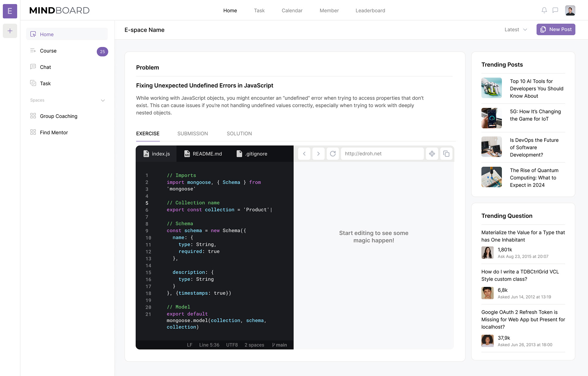Click avatar of the 1,801k question asker
Viewport: 588px width, 376px height.
488,253
